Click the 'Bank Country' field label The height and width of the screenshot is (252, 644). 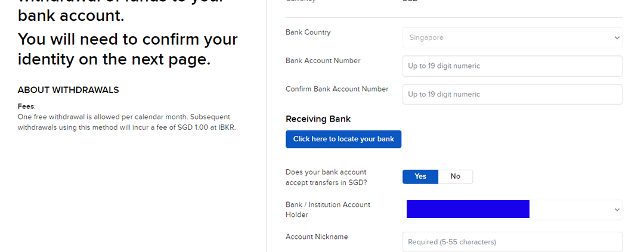pyautogui.click(x=308, y=32)
